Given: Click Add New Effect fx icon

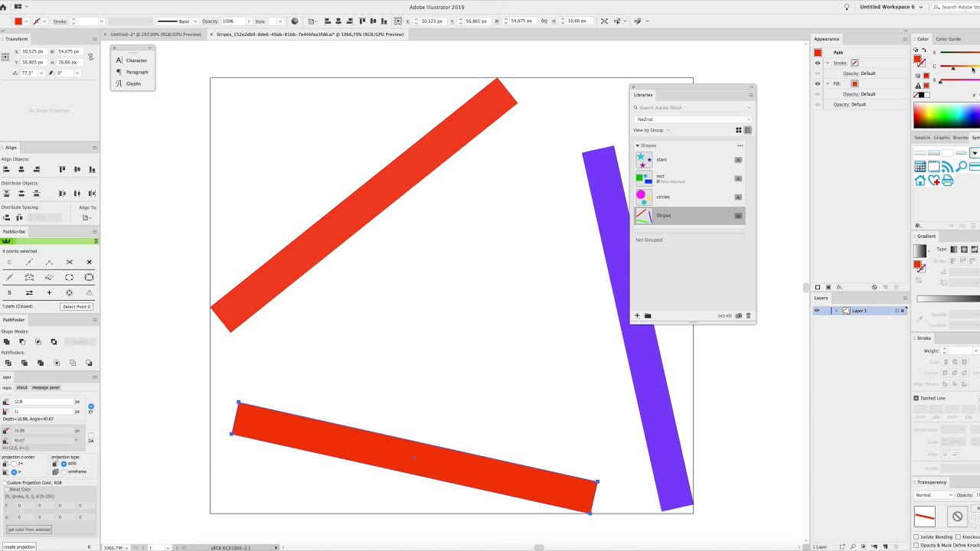Looking at the screenshot, I should (x=839, y=287).
